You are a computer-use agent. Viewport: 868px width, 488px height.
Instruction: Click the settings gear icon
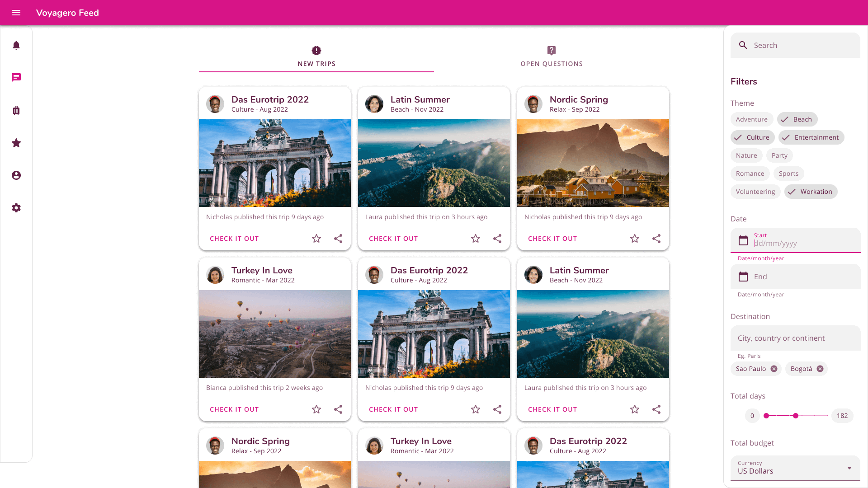point(16,208)
